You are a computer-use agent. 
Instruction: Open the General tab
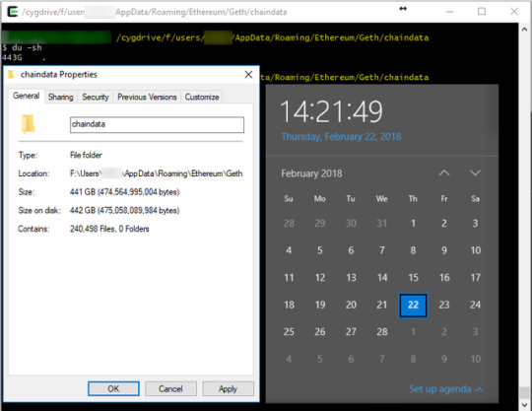coord(27,96)
